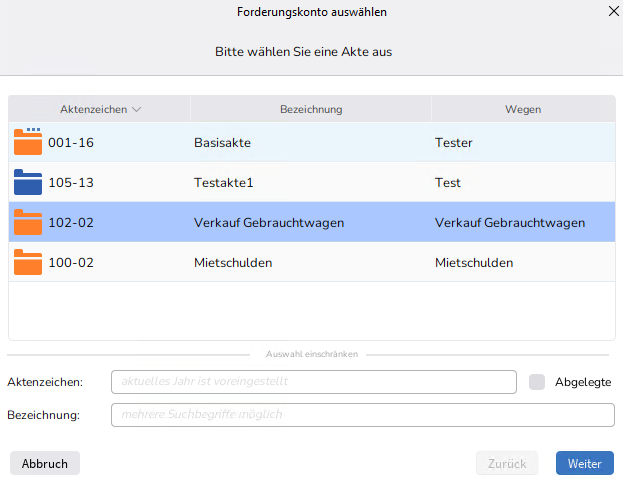Focus the Bezeichnung search input field
Viewport: 623px width, 481px height.
pyautogui.click(x=362, y=414)
